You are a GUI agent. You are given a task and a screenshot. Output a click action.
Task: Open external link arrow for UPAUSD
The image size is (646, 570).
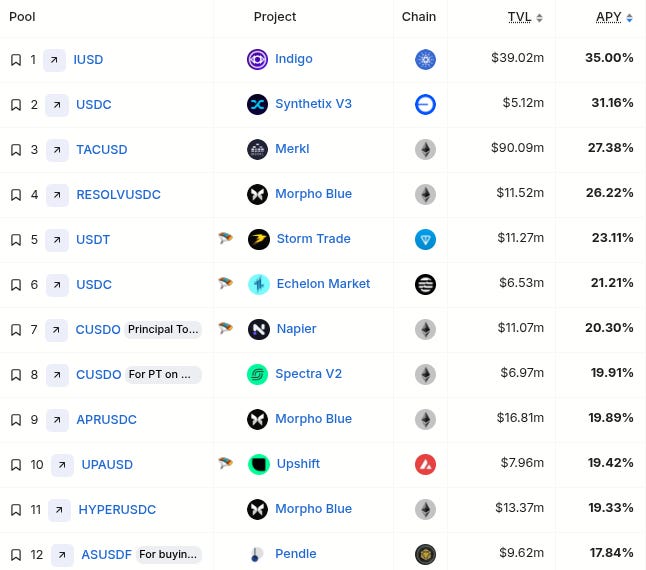pyautogui.click(x=63, y=465)
